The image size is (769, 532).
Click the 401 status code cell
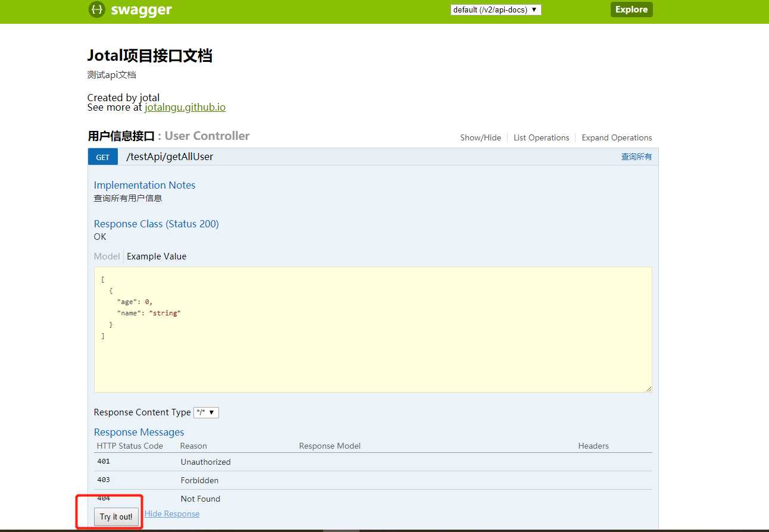pyautogui.click(x=104, y=461)
